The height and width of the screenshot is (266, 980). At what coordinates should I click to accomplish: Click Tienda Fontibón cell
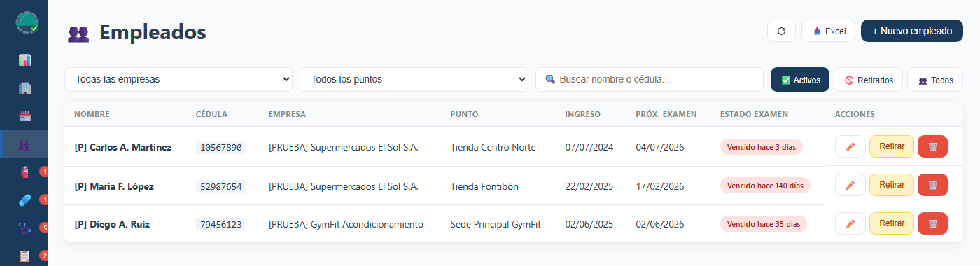484,186
